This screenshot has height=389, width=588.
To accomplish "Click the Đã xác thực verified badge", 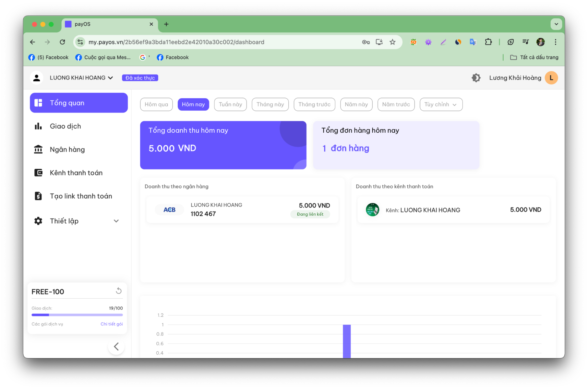I will [140, 78].
